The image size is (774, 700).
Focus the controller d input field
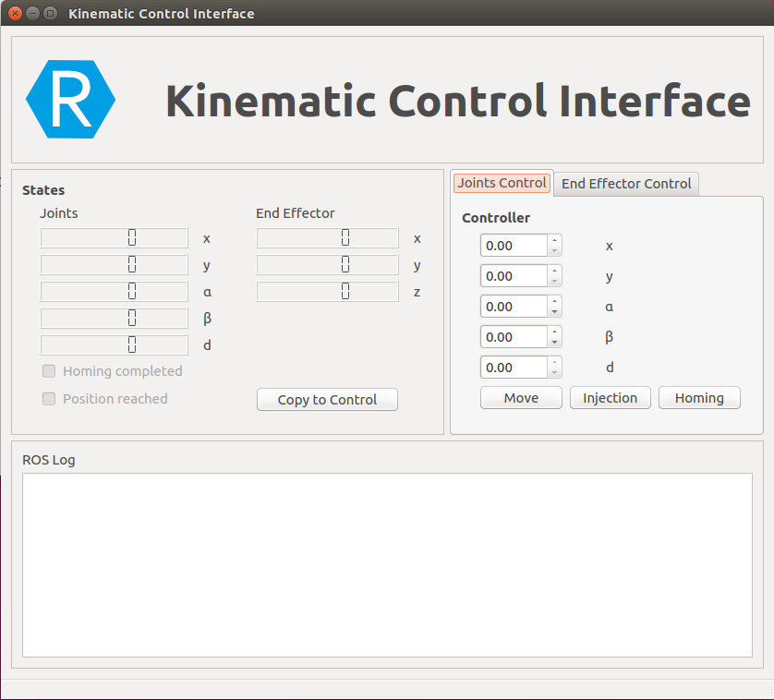click(x=514, y=368)
